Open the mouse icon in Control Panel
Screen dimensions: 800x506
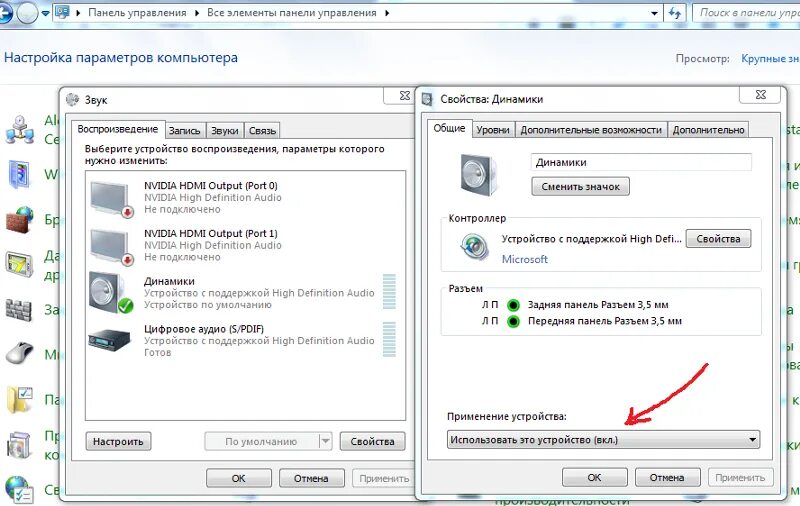[x=19, y=352]
